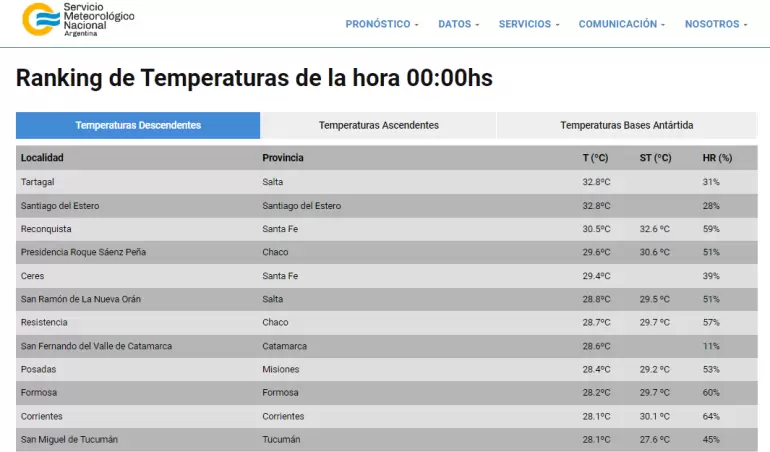Open the NOSOTROS dropdown menu
The height and width of the screenshot is (452, 770).
pos(716,24)
